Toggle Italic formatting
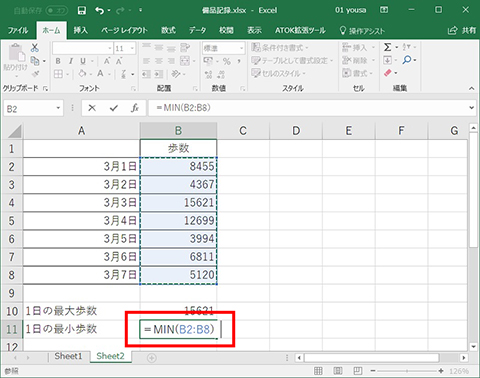 pyautogui.click(x=71, y=61)
